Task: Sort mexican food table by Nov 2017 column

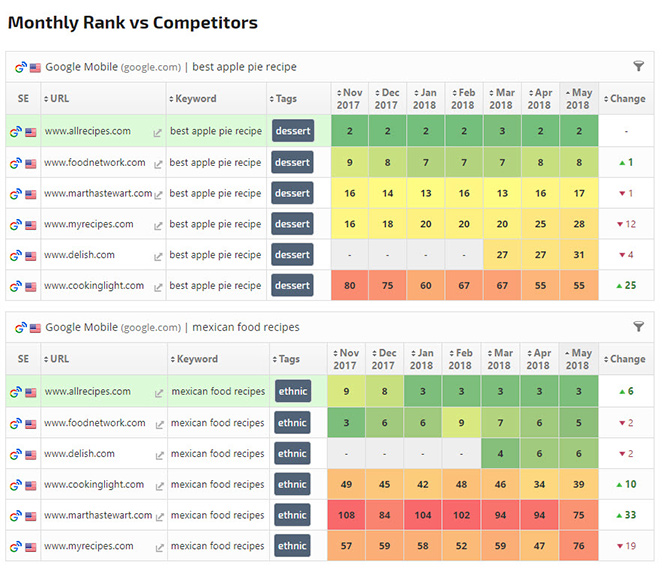Action: [348, 359]
